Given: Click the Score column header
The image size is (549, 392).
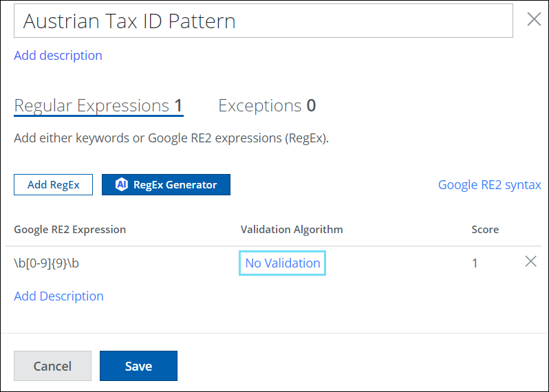Looking at the screenshot, I should tap(485, 229).
